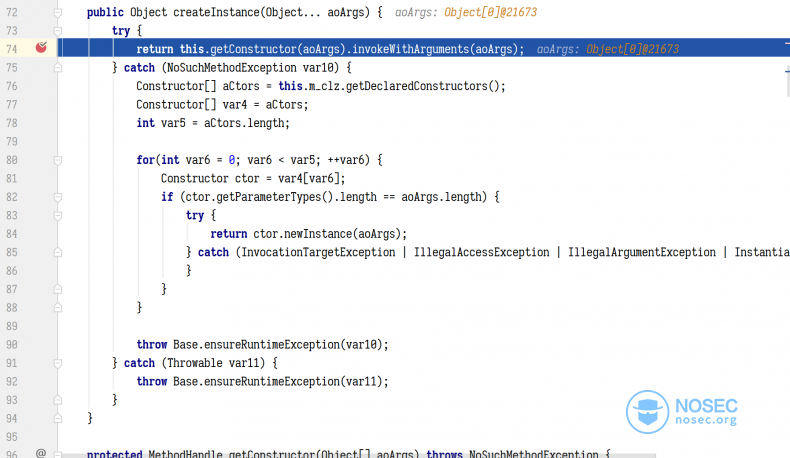Toggle the breakpoint icon on line 74

41,47
